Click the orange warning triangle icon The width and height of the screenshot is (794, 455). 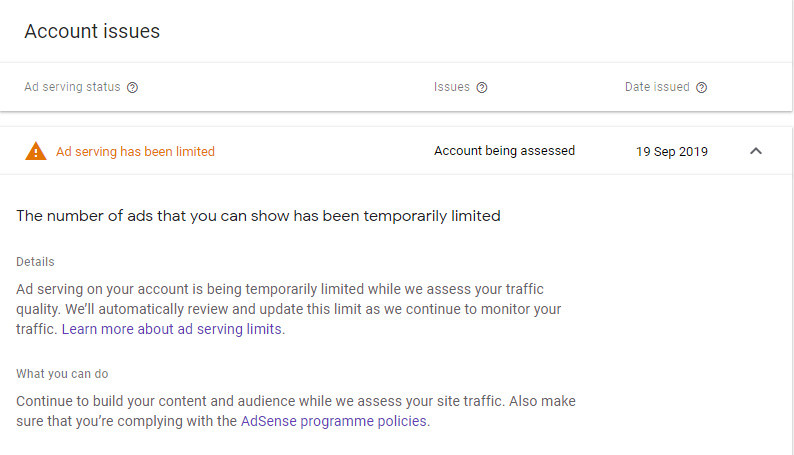(x=35, y=151)
